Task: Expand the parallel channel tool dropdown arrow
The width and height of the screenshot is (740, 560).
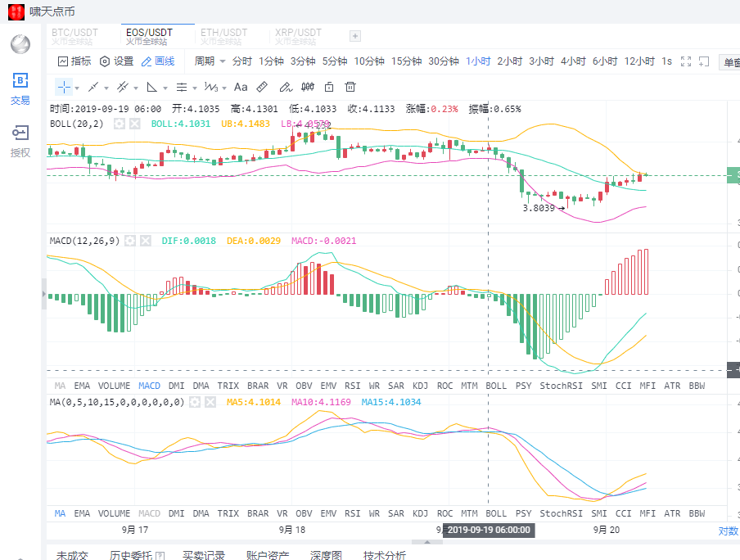Action: [x=136, y=88]
